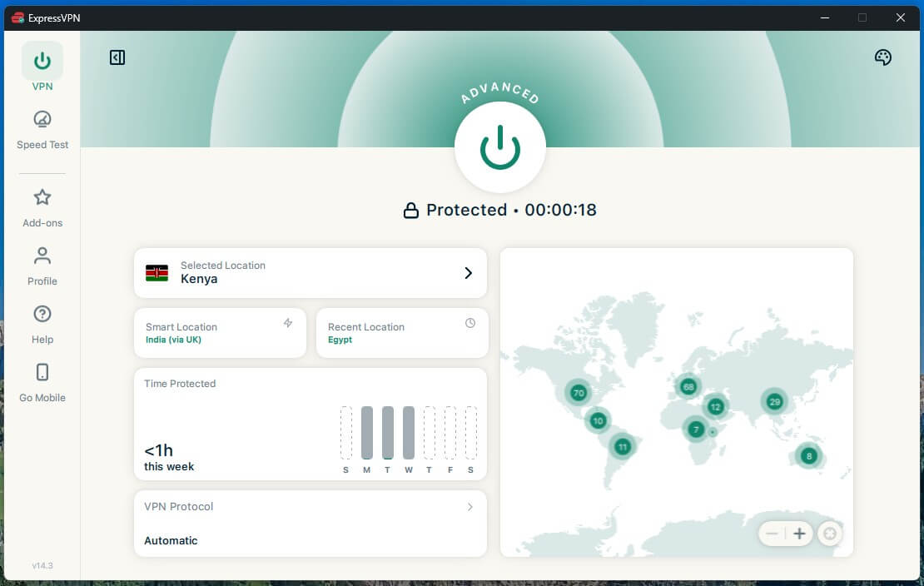Minimize the ExpressVPN window
924x586 pixels.
(825, 17)
